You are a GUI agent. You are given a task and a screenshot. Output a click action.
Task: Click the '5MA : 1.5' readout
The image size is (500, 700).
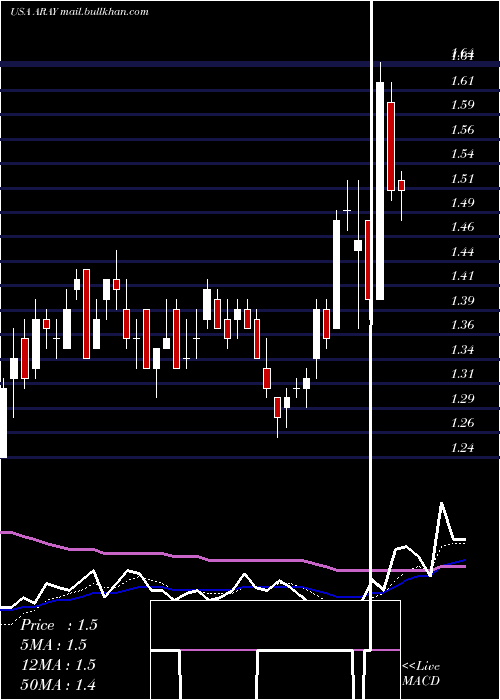[x=54, y=645]
